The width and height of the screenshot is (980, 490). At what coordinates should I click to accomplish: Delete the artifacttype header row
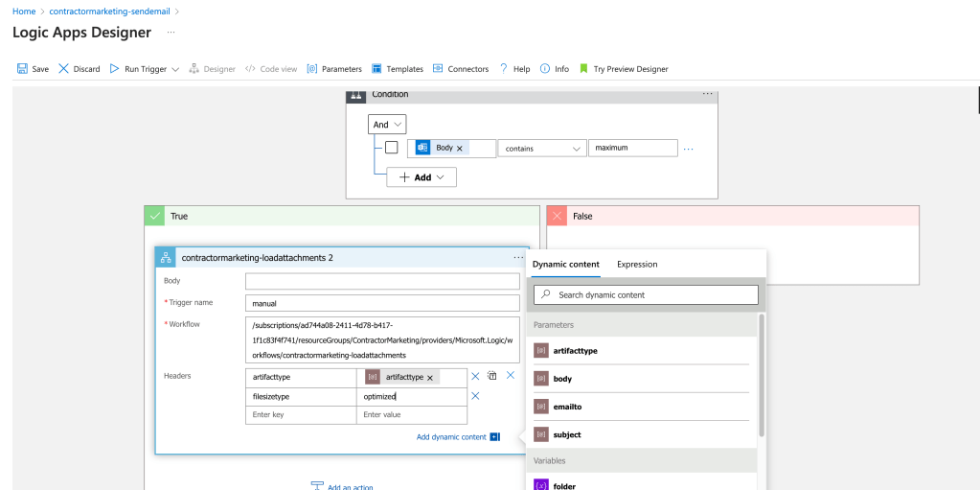click(x=475, y=376)
